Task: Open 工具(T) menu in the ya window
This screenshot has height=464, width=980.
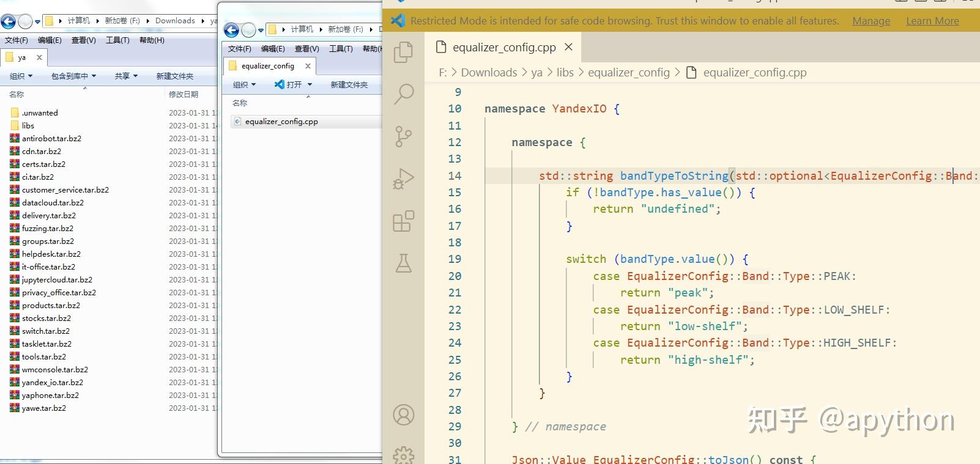Action: click(x=117, y=40)
